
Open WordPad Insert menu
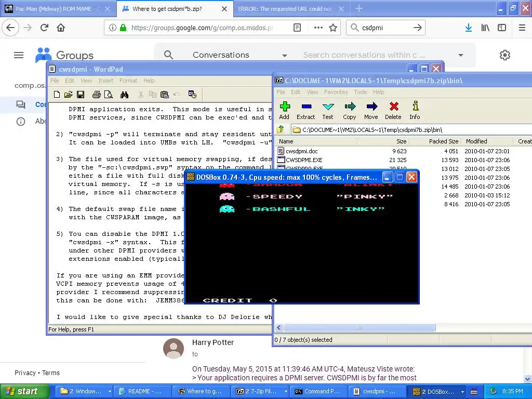(106, 81)
